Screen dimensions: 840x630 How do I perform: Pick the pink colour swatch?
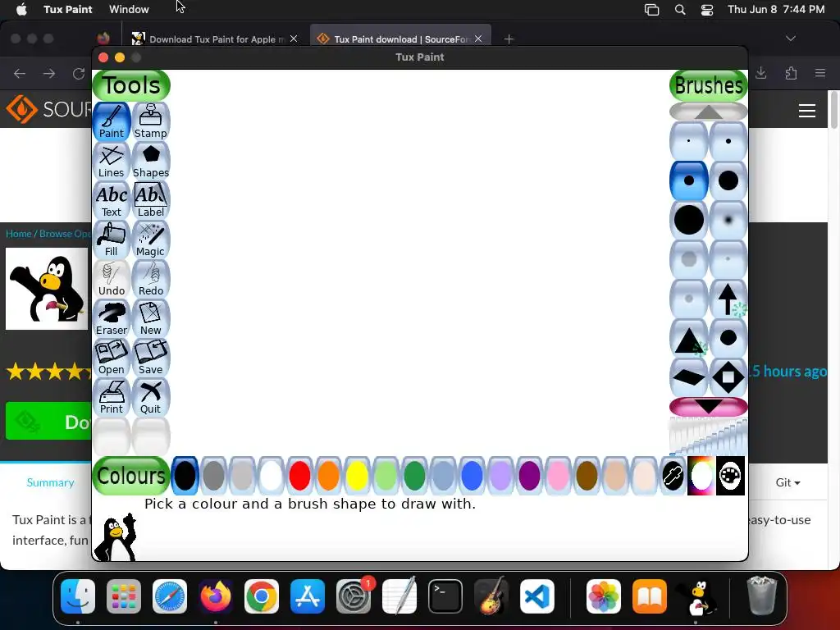[558, 476]
